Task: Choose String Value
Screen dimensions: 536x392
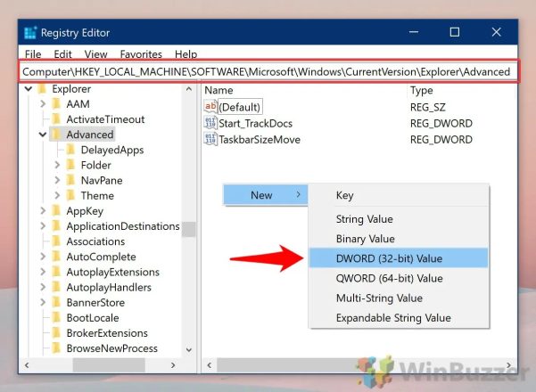Action: click(399, 219)
